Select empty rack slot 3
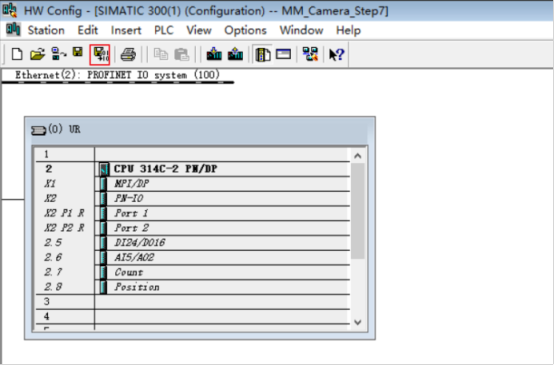The width and height of the screenshot is (554, 365). pos(193,302)
